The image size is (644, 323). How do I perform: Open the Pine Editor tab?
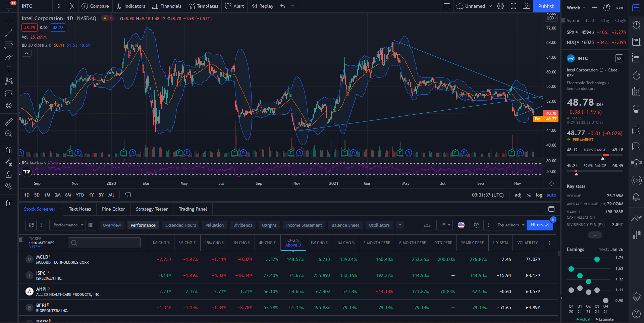113,209
